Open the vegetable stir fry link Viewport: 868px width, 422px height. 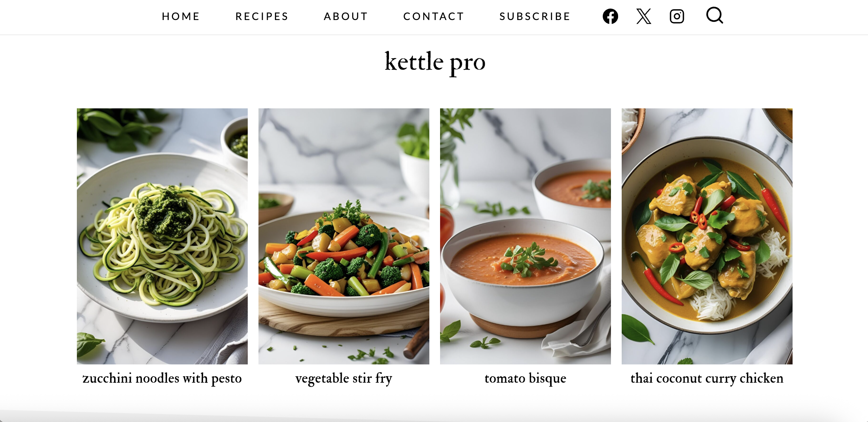click(344, 378)
